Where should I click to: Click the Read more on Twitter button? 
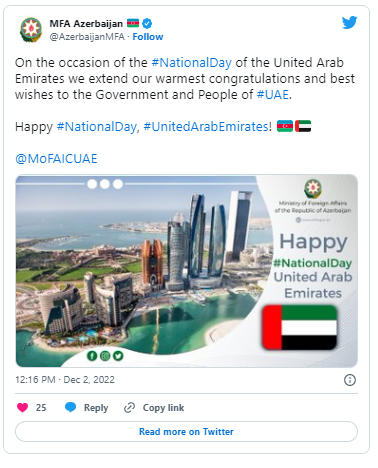(x=186, y=432)
